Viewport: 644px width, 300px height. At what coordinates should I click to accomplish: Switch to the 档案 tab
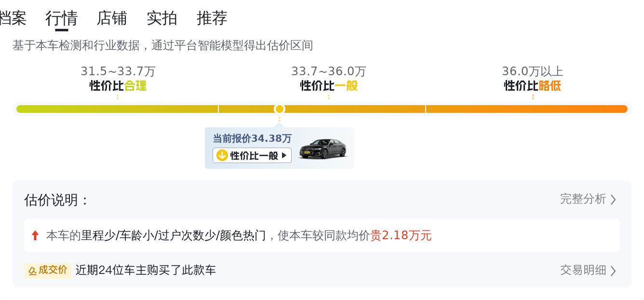(12, 18)
